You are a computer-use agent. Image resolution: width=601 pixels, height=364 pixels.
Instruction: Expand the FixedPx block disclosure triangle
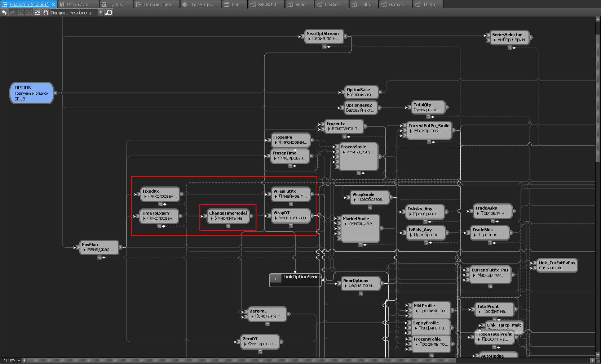click(x=145, y=197)
